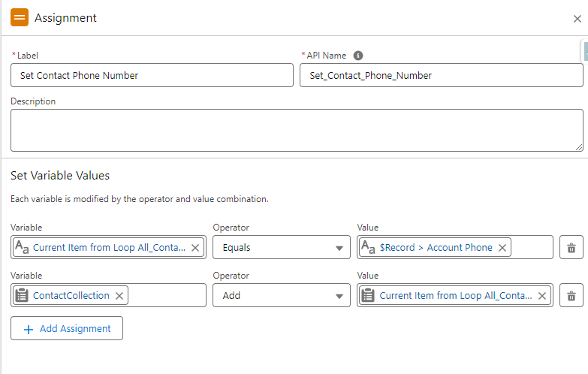Click the API Name input field

(x=441, y=75)
